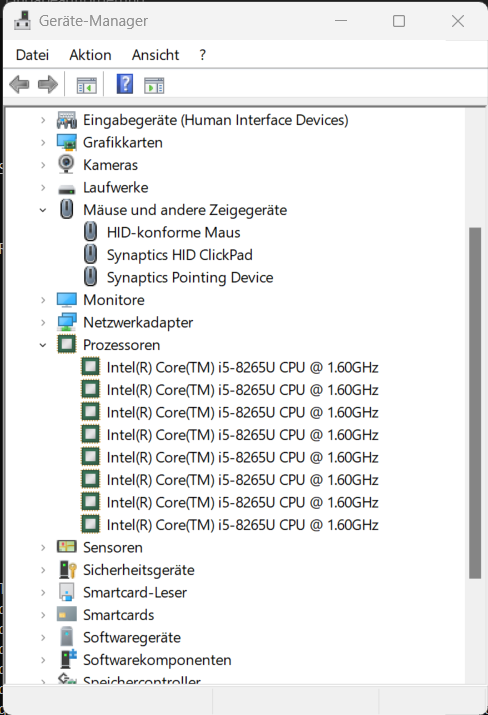Collapse Mäuse und andere Zeigegeräte
Viewport: 488px width, 715px height.
coord(43,210)
